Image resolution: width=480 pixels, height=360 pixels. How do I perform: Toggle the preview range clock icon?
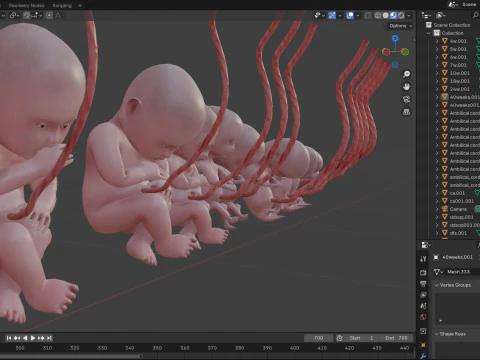click(x=339, y=338)
